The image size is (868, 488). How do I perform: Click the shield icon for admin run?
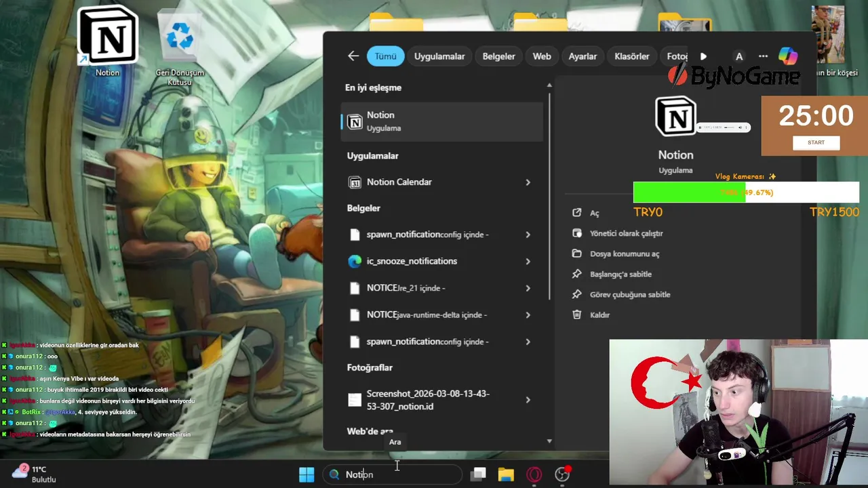[576, 233]
